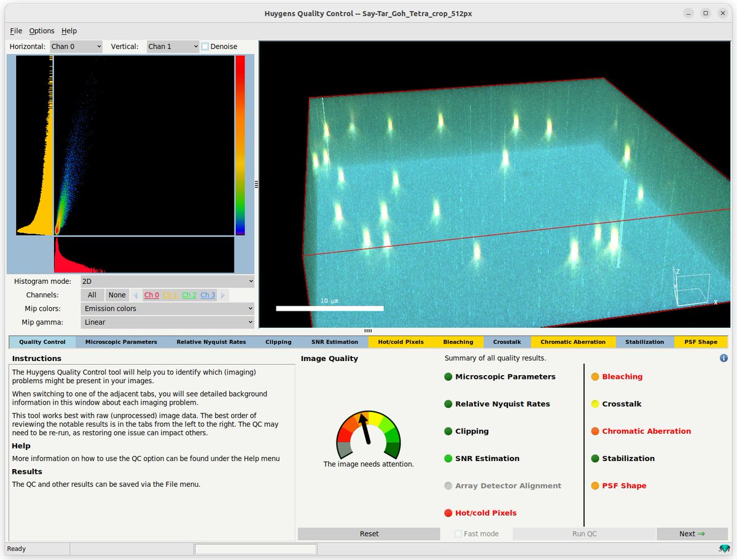Screen dimensions: 737x560
Task: Switch to the Stabilization tab
Action: coord(644,342)
